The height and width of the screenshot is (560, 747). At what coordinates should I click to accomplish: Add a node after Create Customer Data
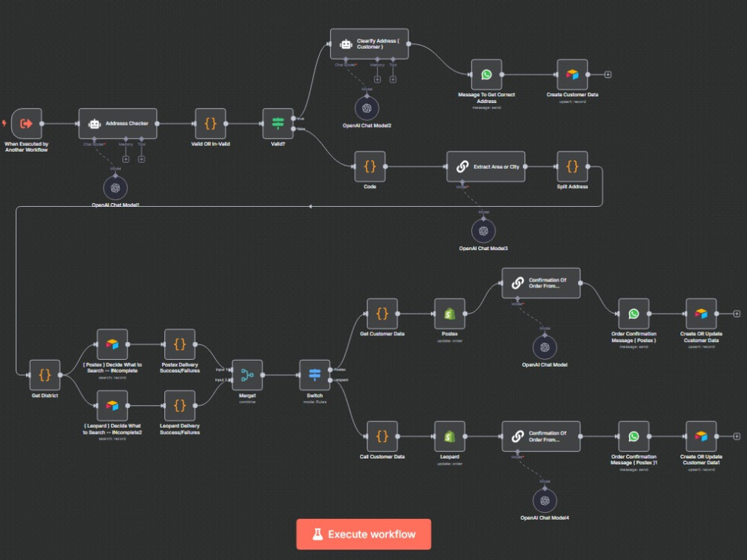coord(608,74)
